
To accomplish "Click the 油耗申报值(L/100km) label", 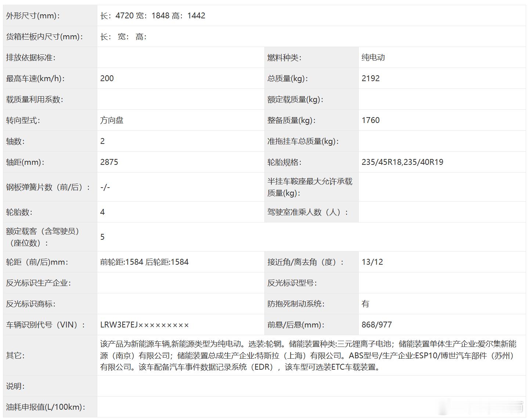I will point(46,407).
